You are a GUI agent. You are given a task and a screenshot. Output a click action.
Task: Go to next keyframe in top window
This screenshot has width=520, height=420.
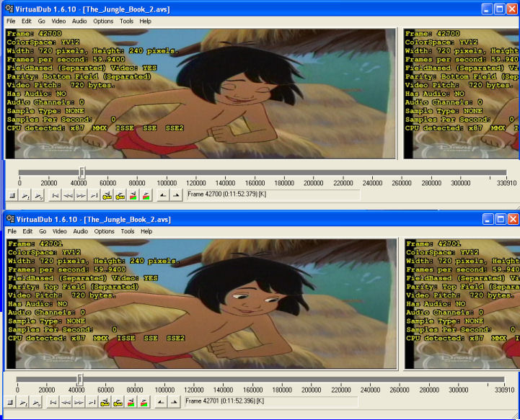click(x=120, y=195)
